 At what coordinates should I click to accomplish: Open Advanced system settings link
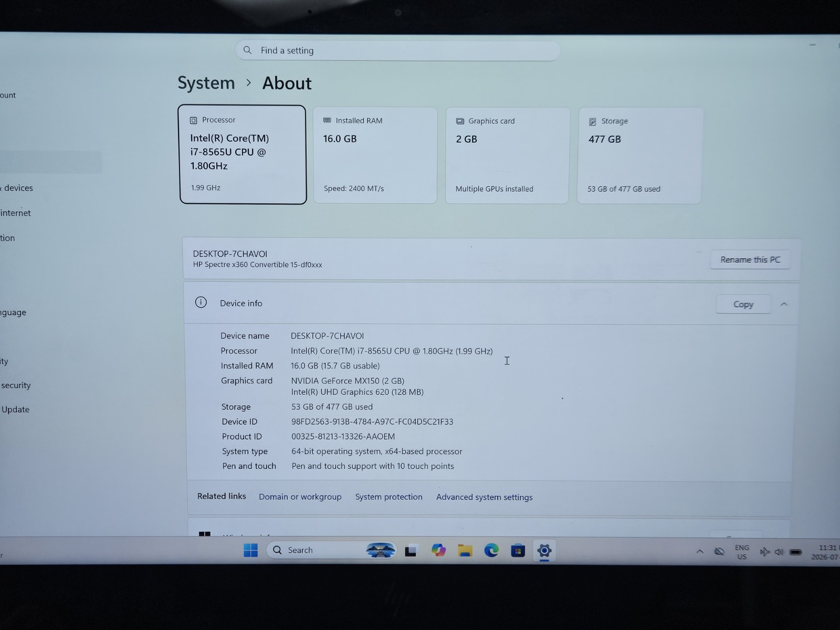(x=484, y=497)
